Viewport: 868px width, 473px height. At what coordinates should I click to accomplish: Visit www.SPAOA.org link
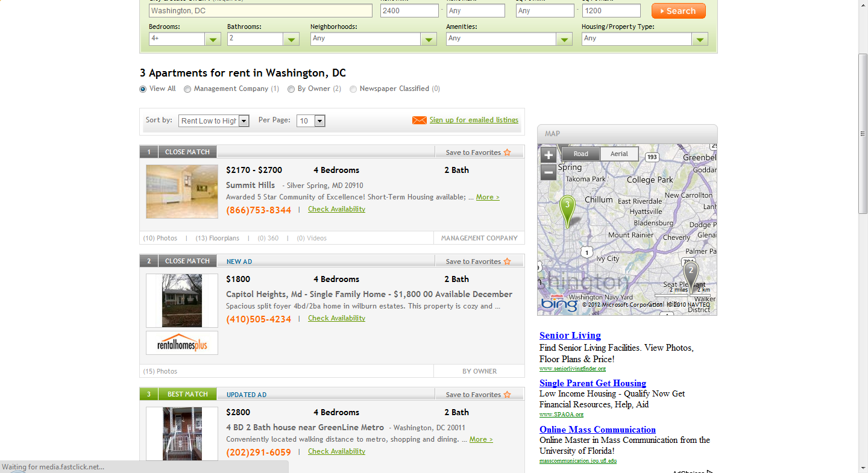(x=561, y=415)
